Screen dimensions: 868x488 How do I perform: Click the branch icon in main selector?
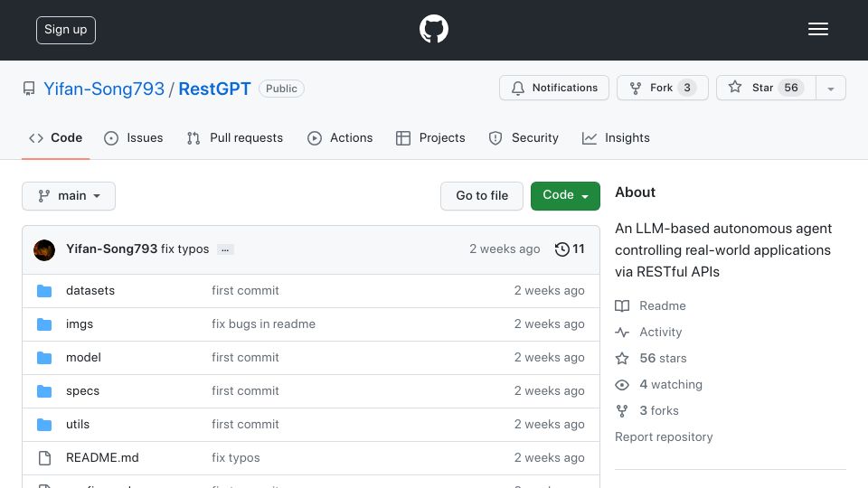(43, 196)
